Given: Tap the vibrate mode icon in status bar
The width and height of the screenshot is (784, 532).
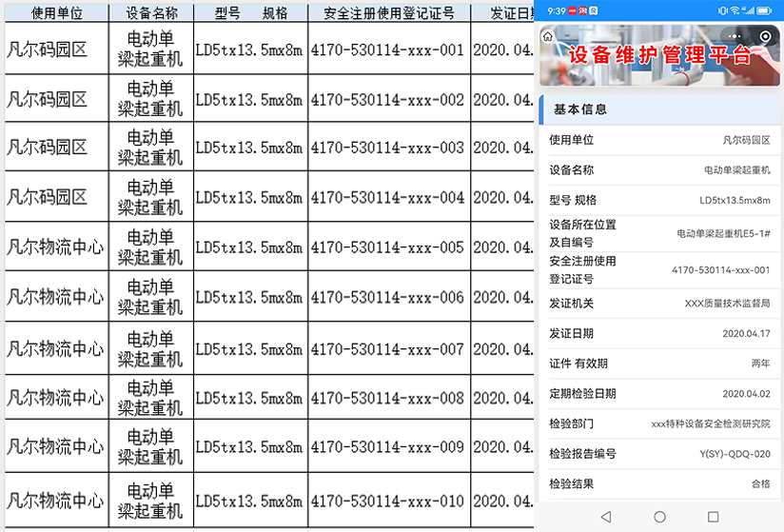Looking at the screenshot, I should pyautogui.click(x=722, y=10).
